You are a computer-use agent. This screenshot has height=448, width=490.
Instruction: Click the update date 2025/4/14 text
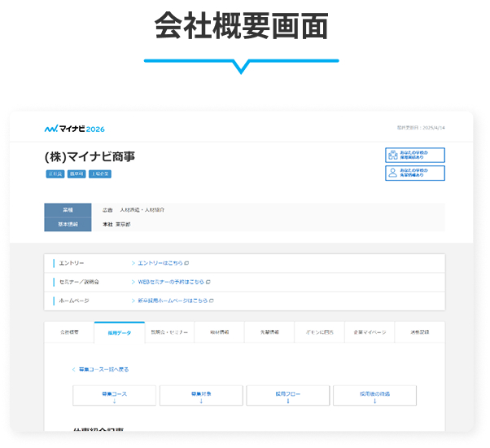[x=434, y=128]
